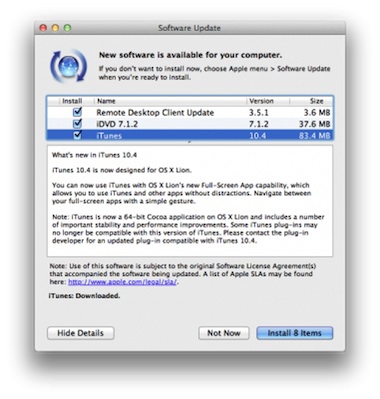This screenshot has height=399, width=380.
Task: Click the 37.6 MB size cell
Action: 315,124
